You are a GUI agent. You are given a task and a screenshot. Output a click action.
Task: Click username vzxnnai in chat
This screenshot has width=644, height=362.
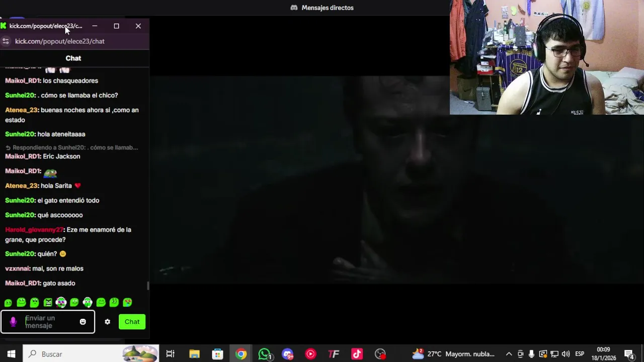tap(18, 268)
